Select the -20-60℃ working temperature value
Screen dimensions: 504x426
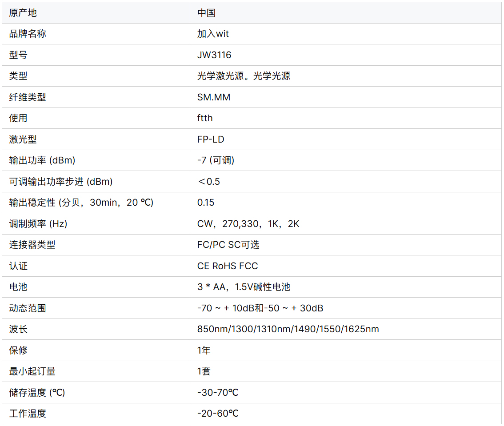pos(218,414)
